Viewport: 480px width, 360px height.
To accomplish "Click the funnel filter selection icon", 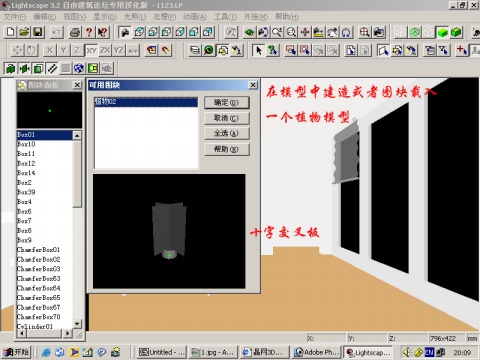I will 444,50.
